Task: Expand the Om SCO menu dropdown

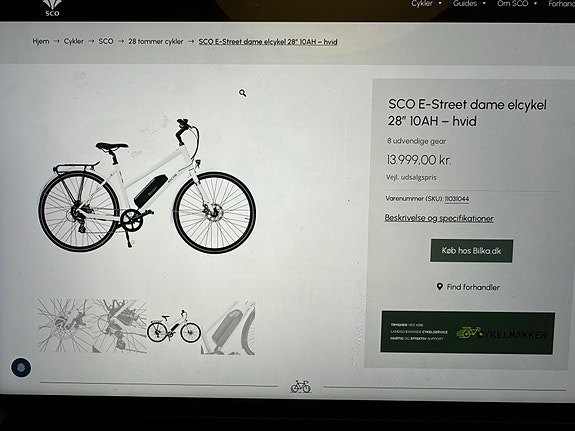Action: tap(517, 4)
